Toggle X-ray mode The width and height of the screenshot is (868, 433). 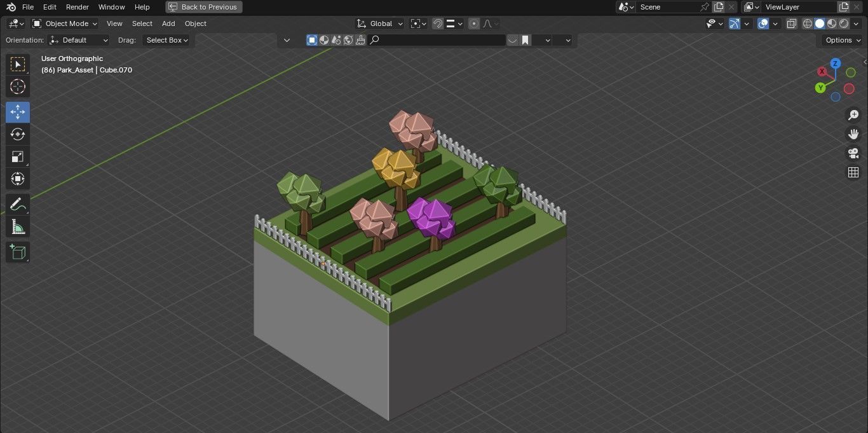tap(792, 24)
